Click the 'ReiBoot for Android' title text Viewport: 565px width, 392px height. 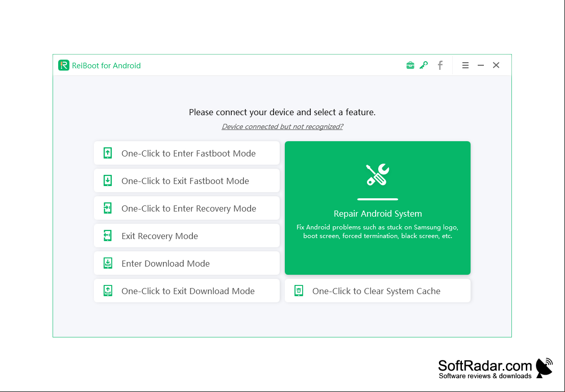(x=106, y=66)
